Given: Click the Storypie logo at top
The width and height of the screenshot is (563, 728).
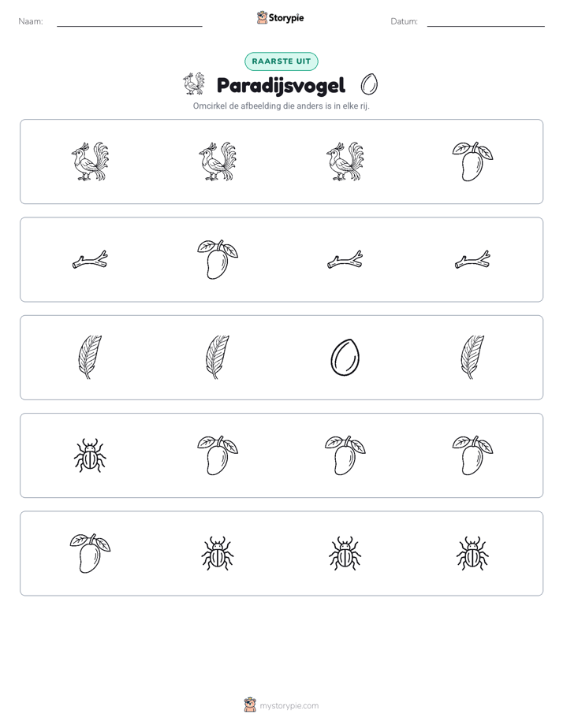Looking at the screenshot, I should pyautogui.click(x=280, y=18).
